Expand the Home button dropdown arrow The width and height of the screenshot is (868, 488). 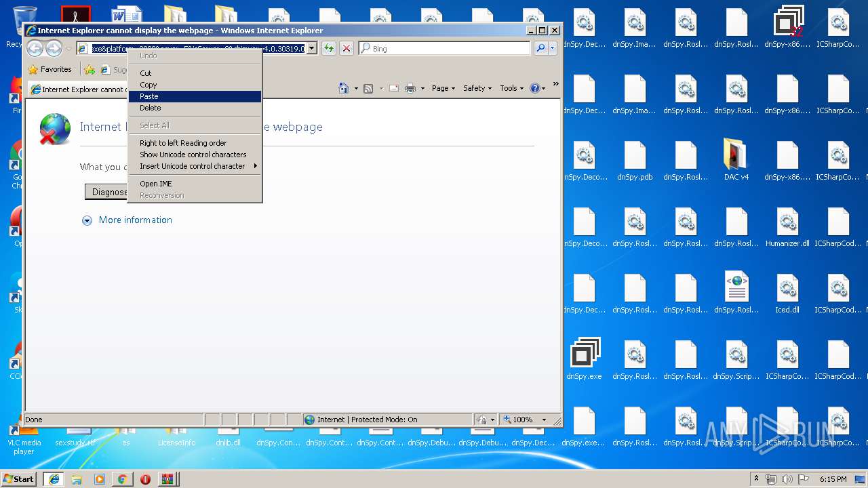coord(356,89)
